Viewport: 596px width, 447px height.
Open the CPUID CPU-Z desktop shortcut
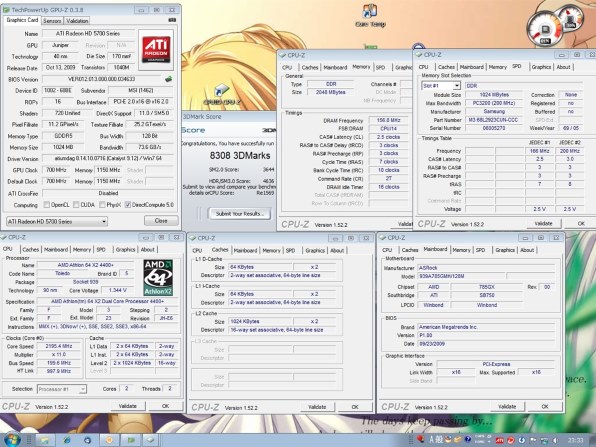pyautogui.click(x=222, y=95)
